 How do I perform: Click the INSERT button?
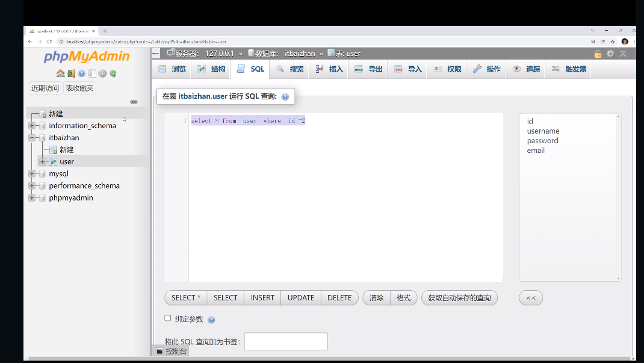point(262,298)
